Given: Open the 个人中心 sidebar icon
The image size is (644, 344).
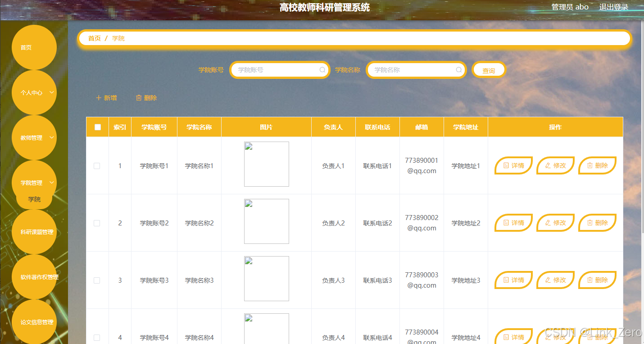Looking at the screenshot, I should 32,92.
